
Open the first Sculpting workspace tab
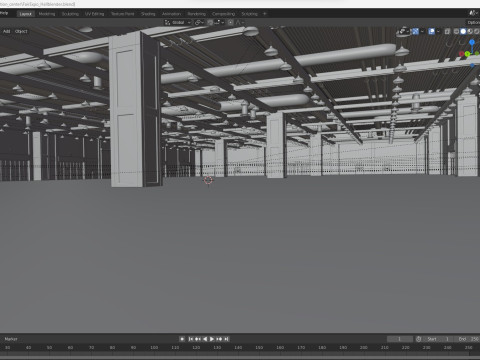point(70,14)
